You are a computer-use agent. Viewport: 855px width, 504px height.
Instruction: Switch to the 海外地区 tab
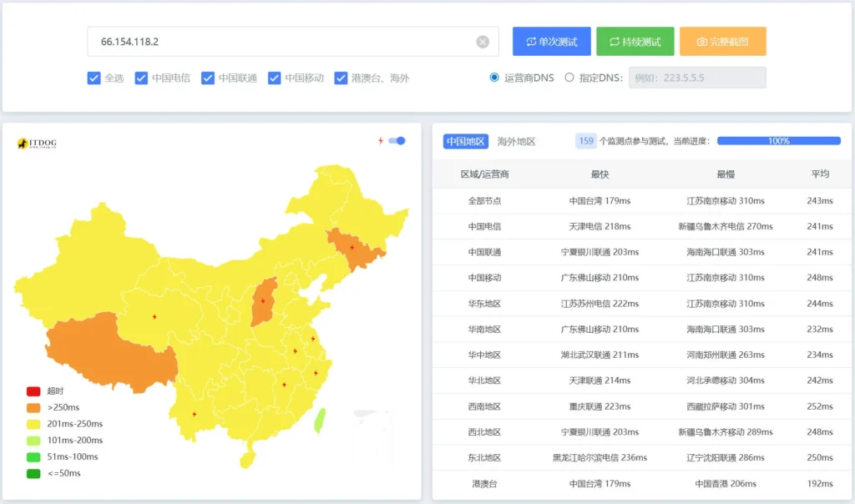coord(516,141)
